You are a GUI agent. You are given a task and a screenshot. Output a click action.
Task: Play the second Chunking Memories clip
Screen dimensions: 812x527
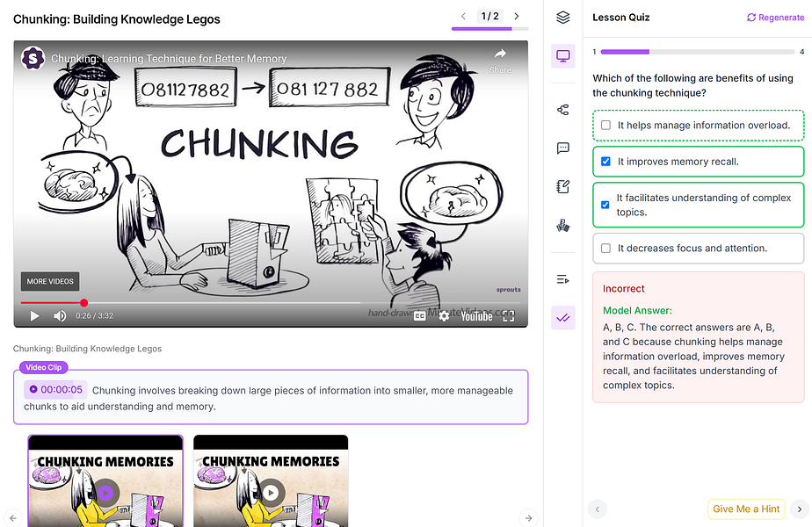(271, 493)
